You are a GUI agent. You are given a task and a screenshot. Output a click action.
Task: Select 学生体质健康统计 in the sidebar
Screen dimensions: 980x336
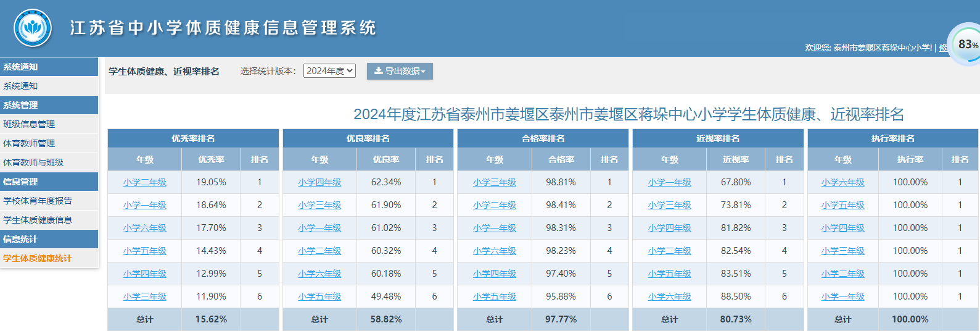click(x=49, y=258)
